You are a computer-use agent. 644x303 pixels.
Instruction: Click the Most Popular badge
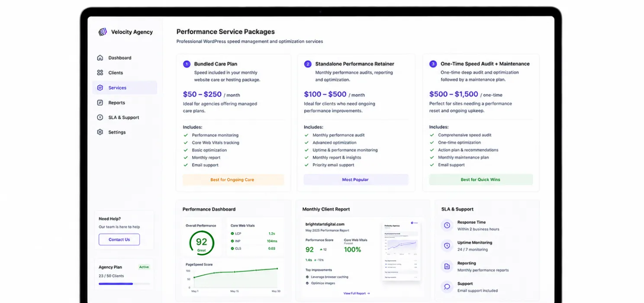point(356,180)
